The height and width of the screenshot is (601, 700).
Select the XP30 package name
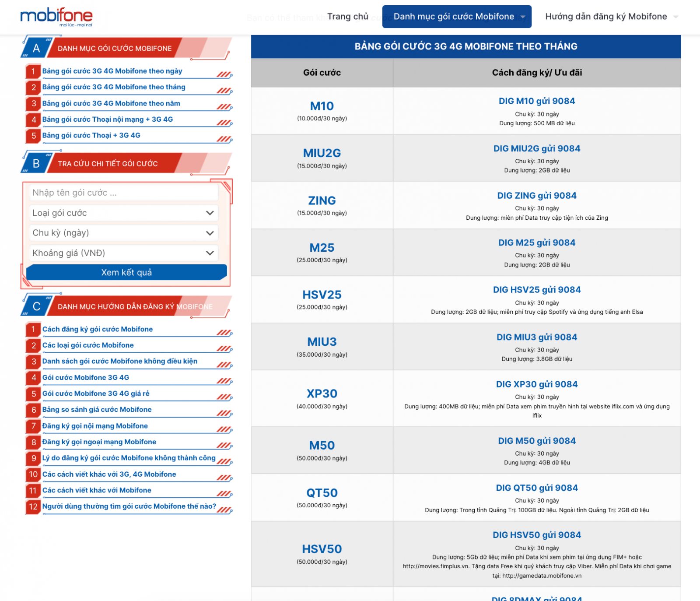[x=322, y=394]
